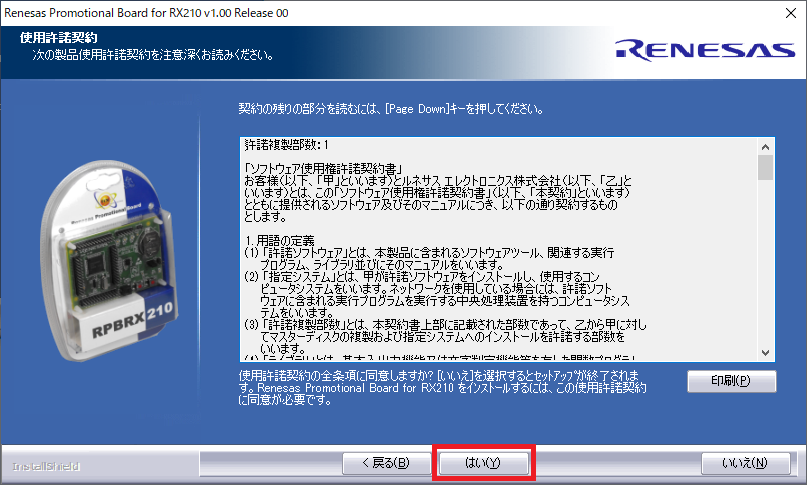The height and width of the screenshot is (485, 807).
Task: Click the line 許諾複製部数: 1
Action: pyautogui.click(x=286, y=145)
